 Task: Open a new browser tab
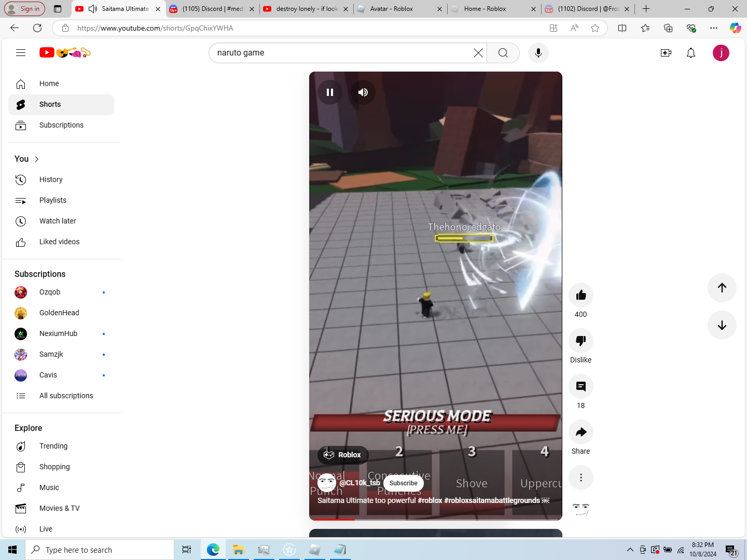(x=646, y=9)
